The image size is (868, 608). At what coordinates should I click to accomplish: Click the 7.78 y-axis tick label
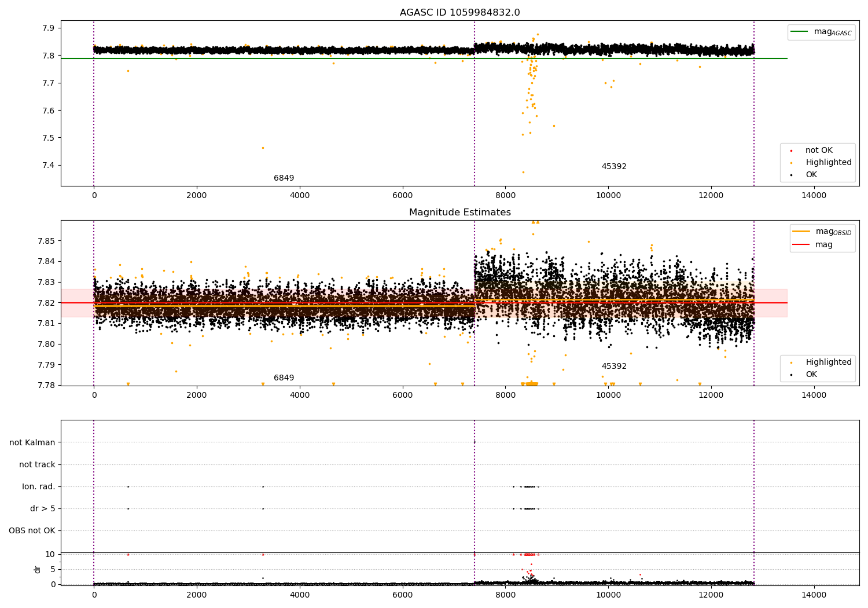46,386
